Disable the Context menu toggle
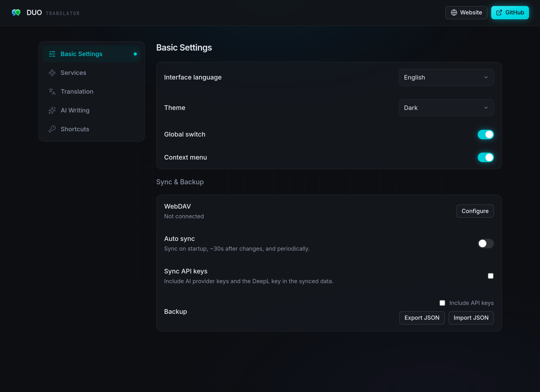 click(486, 157)
